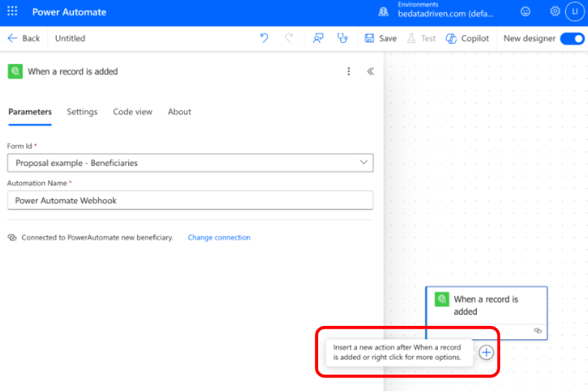Toggle the New designer switch
The image size is (588, 392).
572,38
